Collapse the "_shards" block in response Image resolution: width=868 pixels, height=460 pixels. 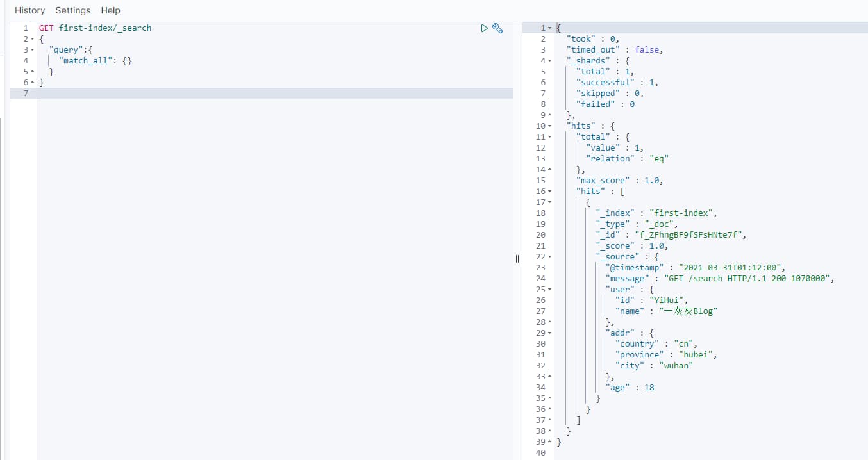[x=549, y=61]
